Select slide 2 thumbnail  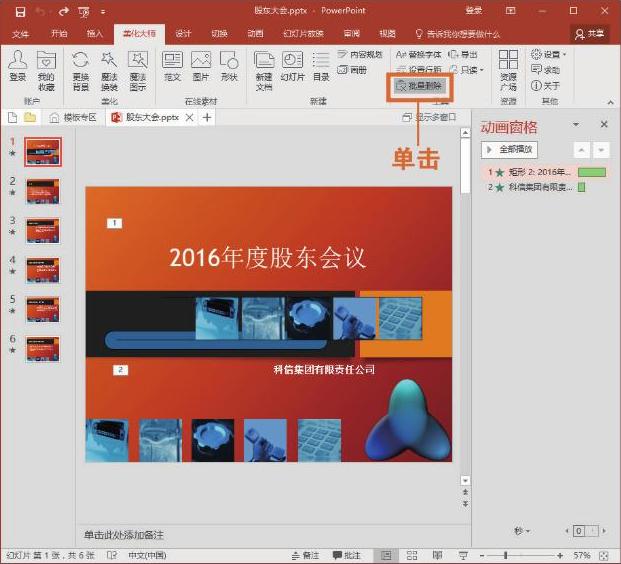coord(43,191)
